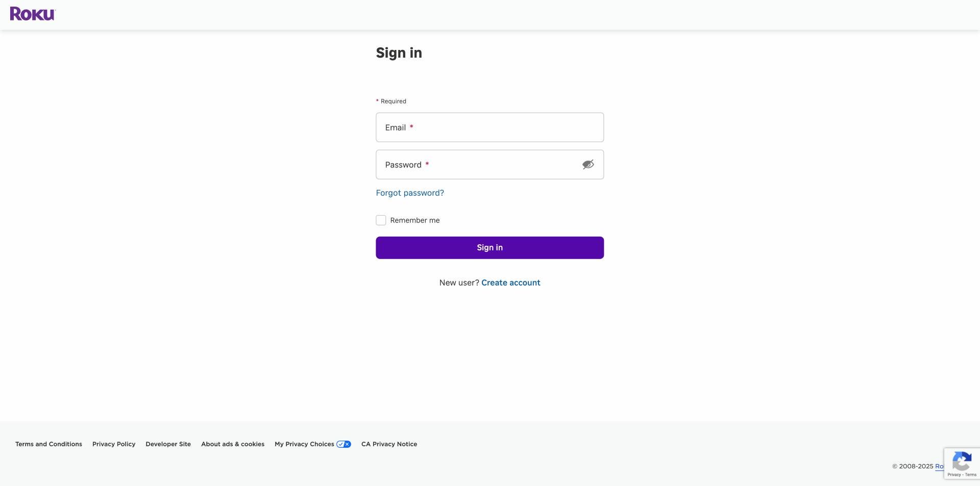
Task: Open the CA Privacy Notice
Action: 389,444
